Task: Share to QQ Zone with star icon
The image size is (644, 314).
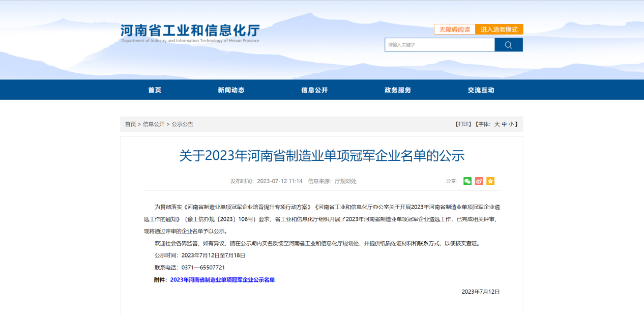Action: point(490,181)
